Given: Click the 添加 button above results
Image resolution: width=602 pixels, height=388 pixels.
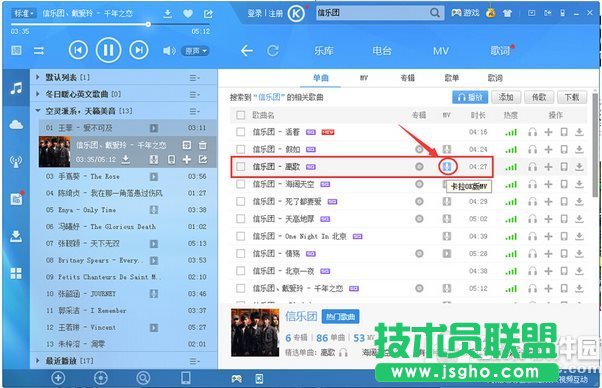Looking at the screenshot, I should (506, 97).
